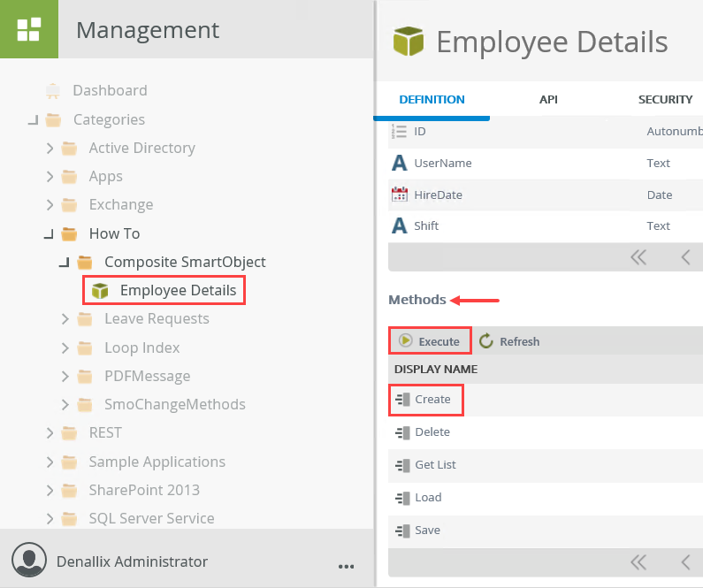Image resolution: width=703 pixels, height=588 pixels.
Task: Click the green K2 app launcher icon
Action: point(29,29)
